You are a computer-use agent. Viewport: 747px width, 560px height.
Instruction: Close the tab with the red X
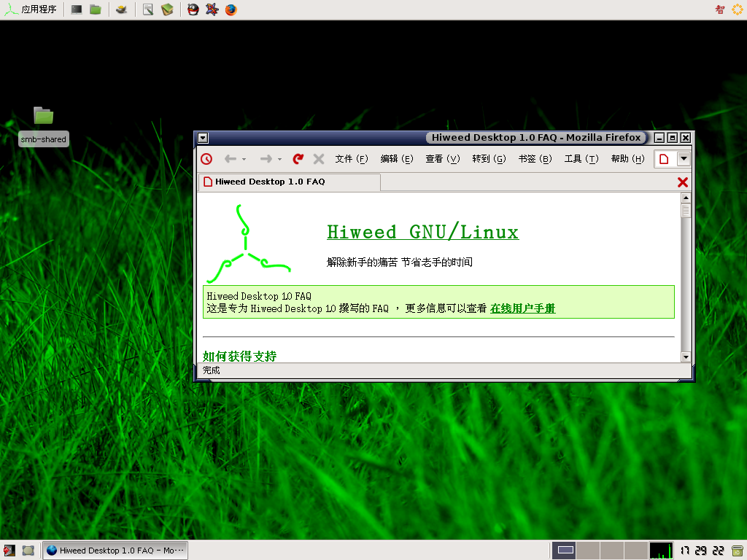(683, 182)
